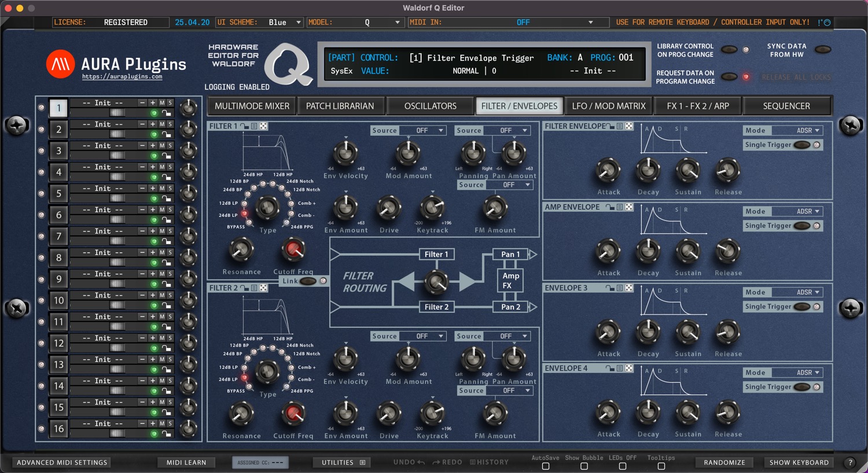
Task: Mute part 1 with its M button
Action: 162,103
